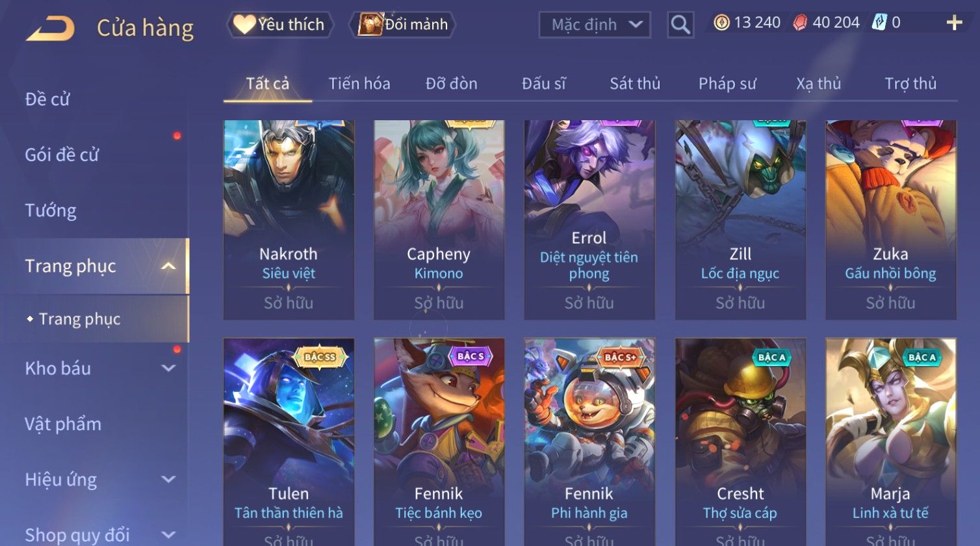Open Tướng in the sidebar
Image resolution: width=980 pixels, height=546 pixels.
tap(51, 211)
